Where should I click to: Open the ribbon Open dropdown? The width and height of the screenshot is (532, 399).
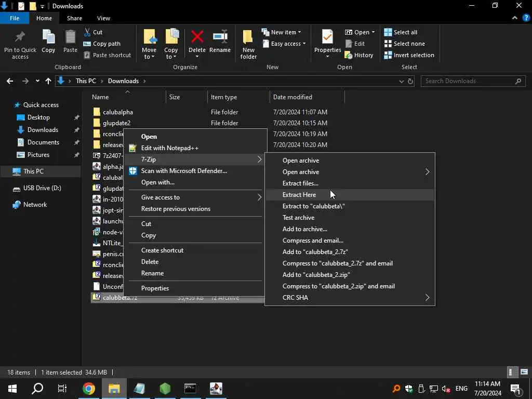[360, 32]
